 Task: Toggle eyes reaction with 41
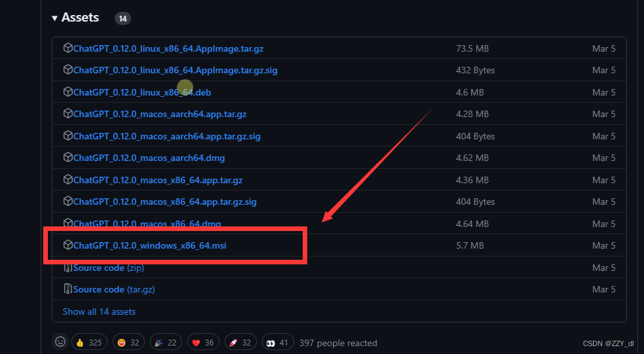278,342
